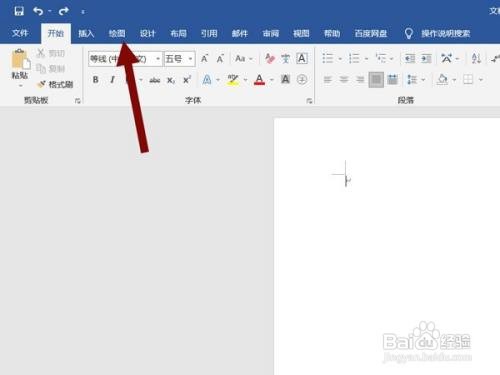
Task: Toggle the highlighted Justify alignment button
Action: point(376,80)
